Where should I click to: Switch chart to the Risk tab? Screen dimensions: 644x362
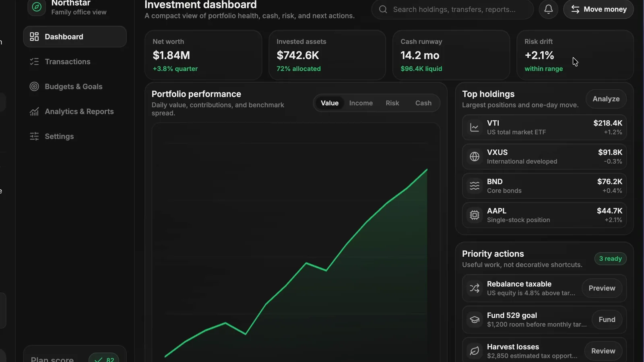(x=392, y=103)
